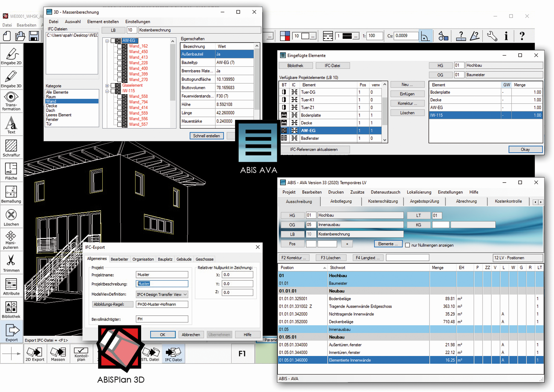
Task: Click the Elemente ... button
Action: point(388,244)
